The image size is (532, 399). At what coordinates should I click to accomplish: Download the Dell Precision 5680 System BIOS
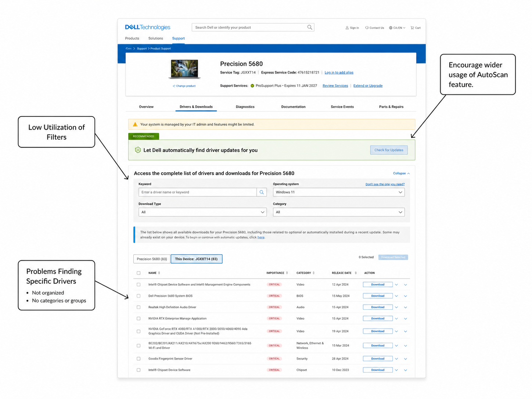[378, 296]
